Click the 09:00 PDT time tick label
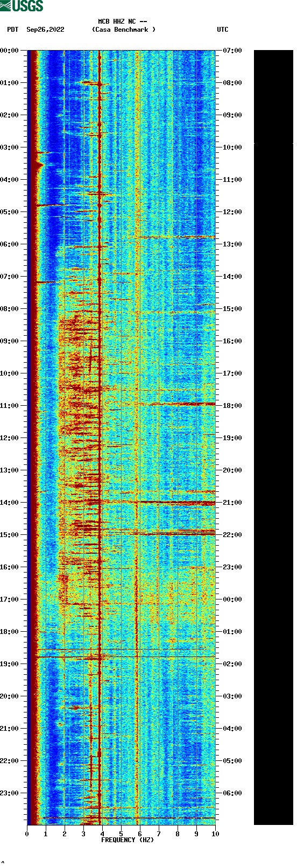297x868 pixels. (10, 341)
